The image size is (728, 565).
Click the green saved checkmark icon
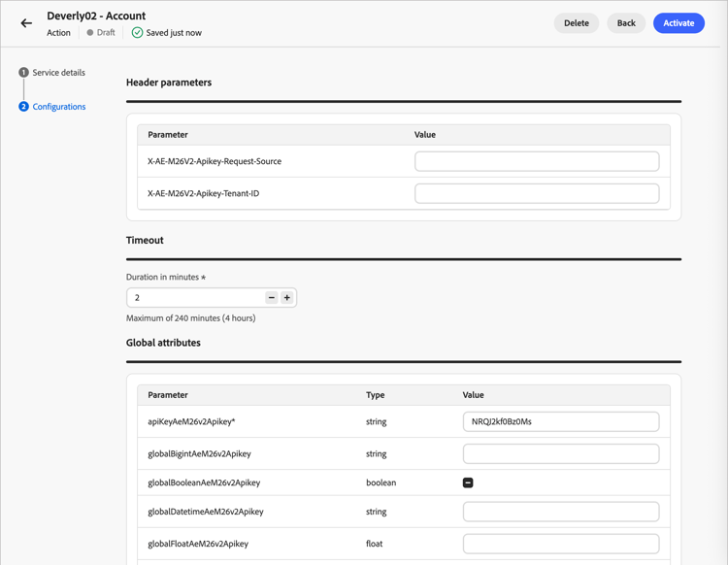pyautogui.click(x=137, y=33)
